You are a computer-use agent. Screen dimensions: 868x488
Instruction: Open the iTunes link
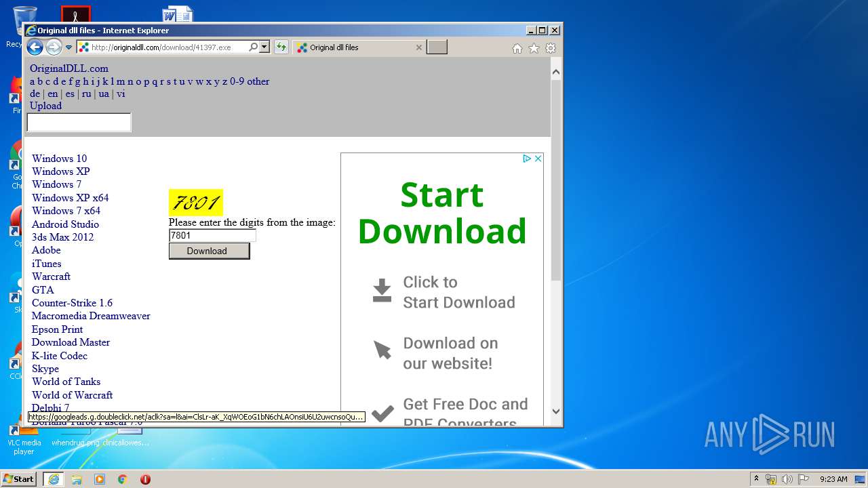(x=47, y=264)
